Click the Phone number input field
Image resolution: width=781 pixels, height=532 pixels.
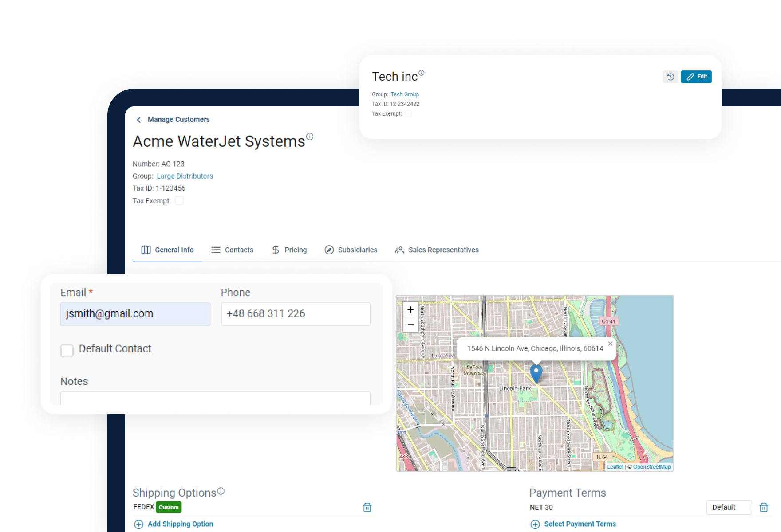(296, 314)
